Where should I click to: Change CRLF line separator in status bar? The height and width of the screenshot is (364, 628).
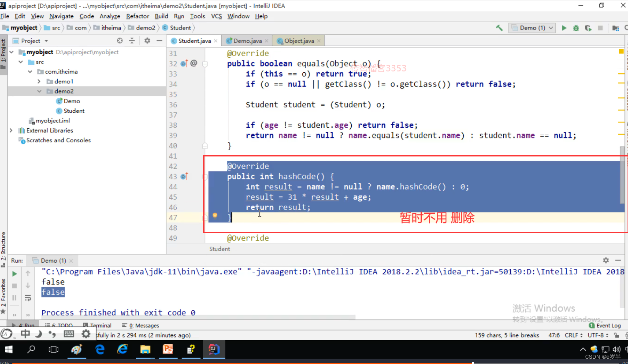[x=573, y=335]
